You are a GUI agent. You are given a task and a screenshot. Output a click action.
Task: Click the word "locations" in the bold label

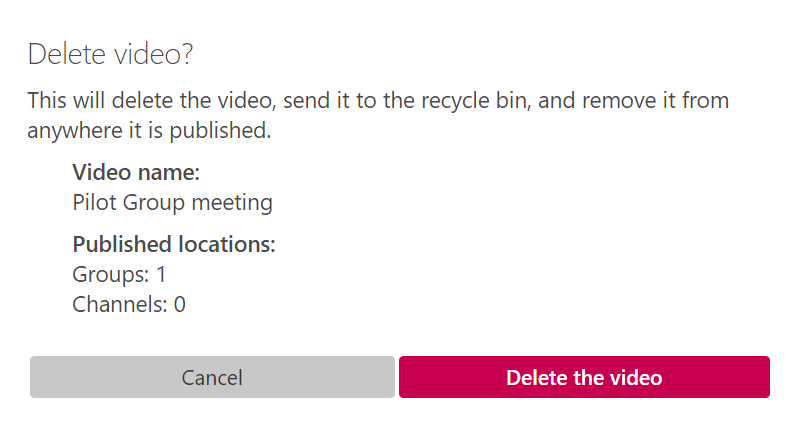(x=225, y=244)
